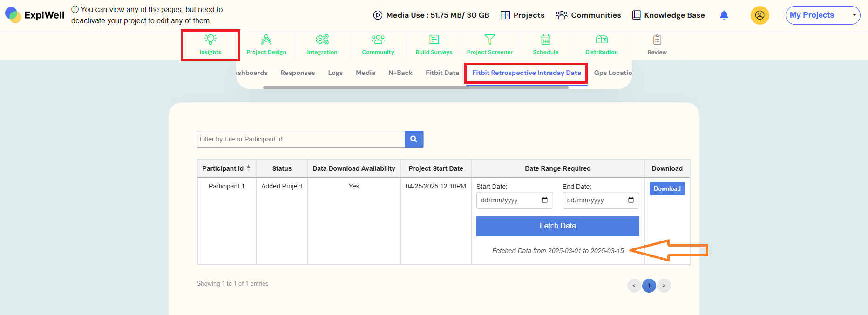Open the Project Design compass icon

pyautogui.click(x=266, y=40)
